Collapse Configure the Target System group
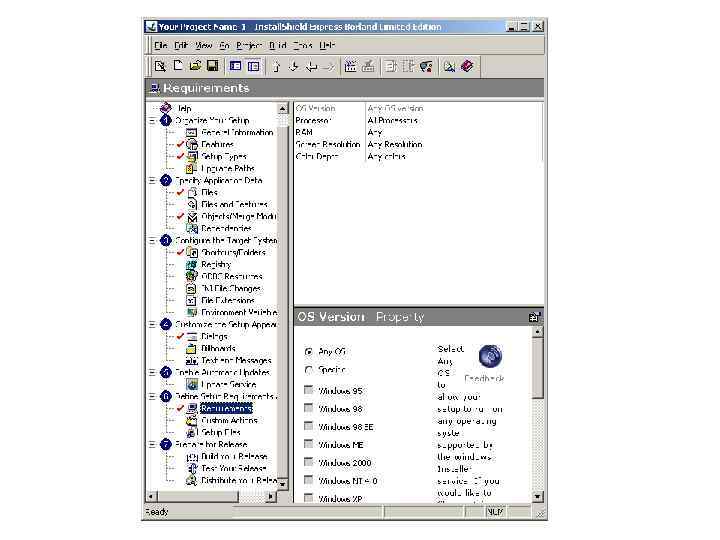 [152, 240]
